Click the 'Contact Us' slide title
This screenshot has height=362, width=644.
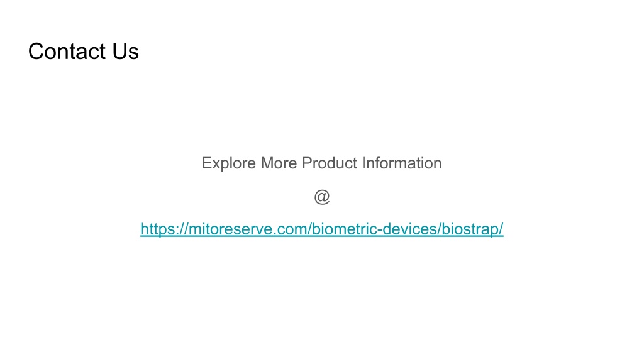(84, 52)
